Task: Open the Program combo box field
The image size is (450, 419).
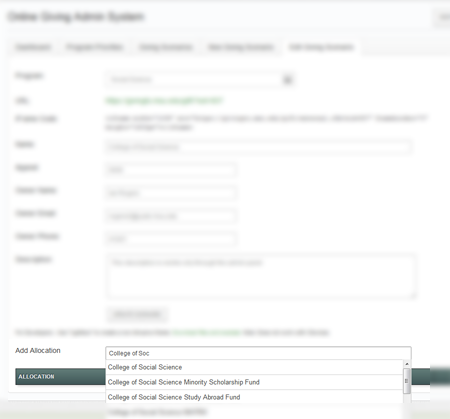Action: point(199,80)
